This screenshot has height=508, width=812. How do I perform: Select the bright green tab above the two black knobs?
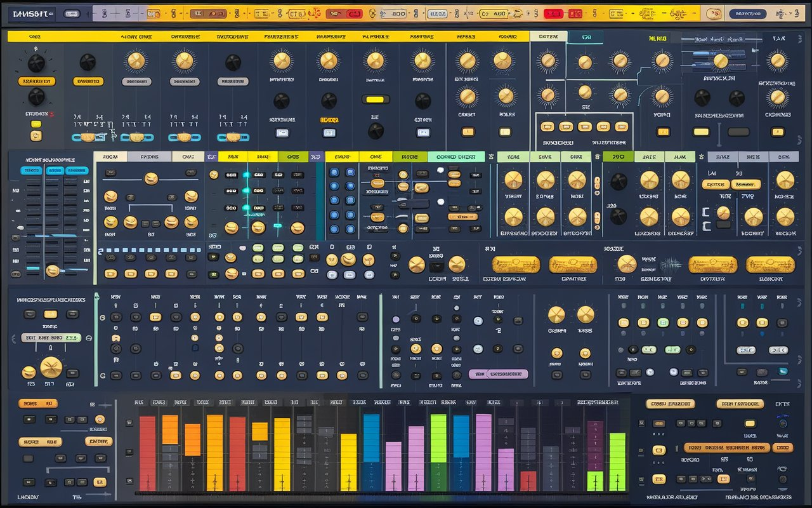618,157
